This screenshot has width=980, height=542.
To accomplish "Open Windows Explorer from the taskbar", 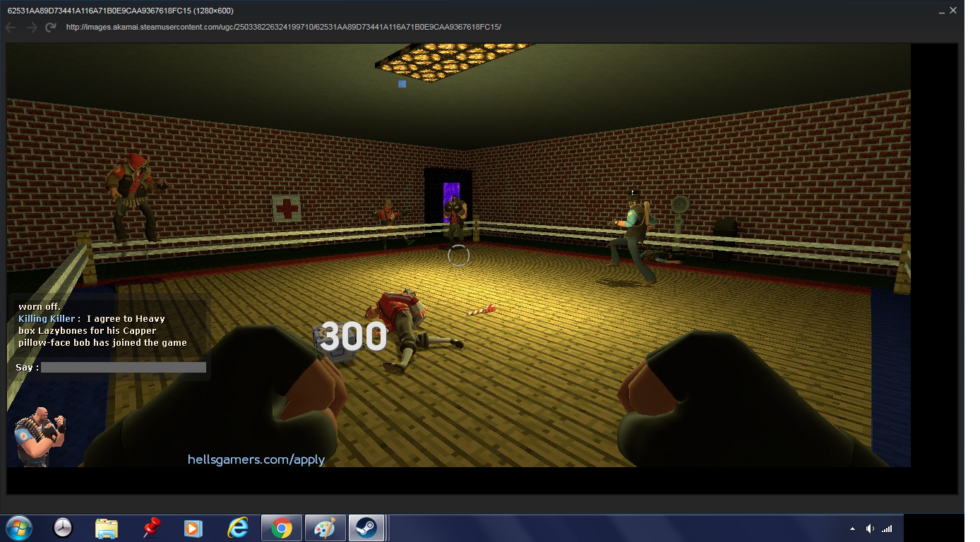I will tap(107, 528).
